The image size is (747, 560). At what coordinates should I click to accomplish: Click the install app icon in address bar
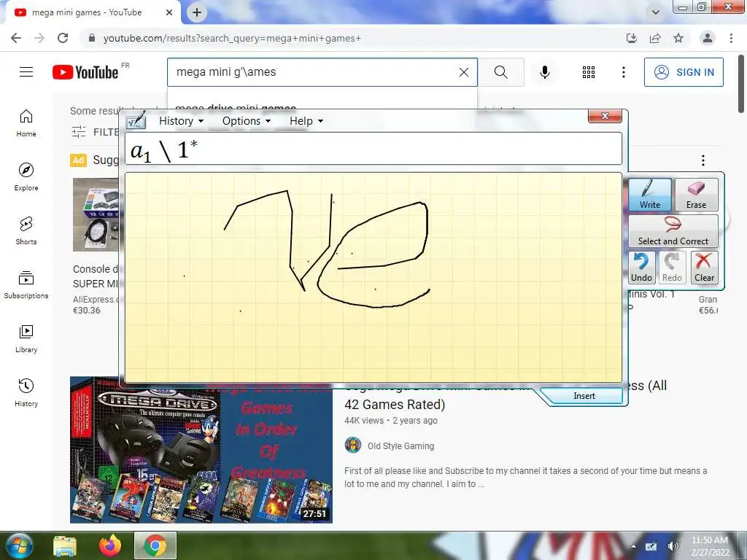click(632, 38)
